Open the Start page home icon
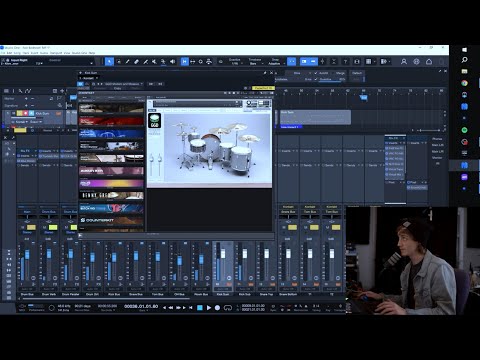The height and width of the screenshot is (360, 480). click(429, 62)
